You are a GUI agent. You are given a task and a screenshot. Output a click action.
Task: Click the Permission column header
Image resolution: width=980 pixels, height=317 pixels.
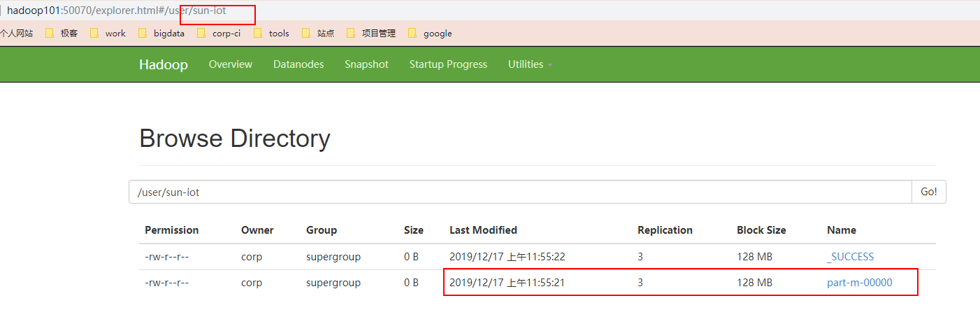point(172,230)
